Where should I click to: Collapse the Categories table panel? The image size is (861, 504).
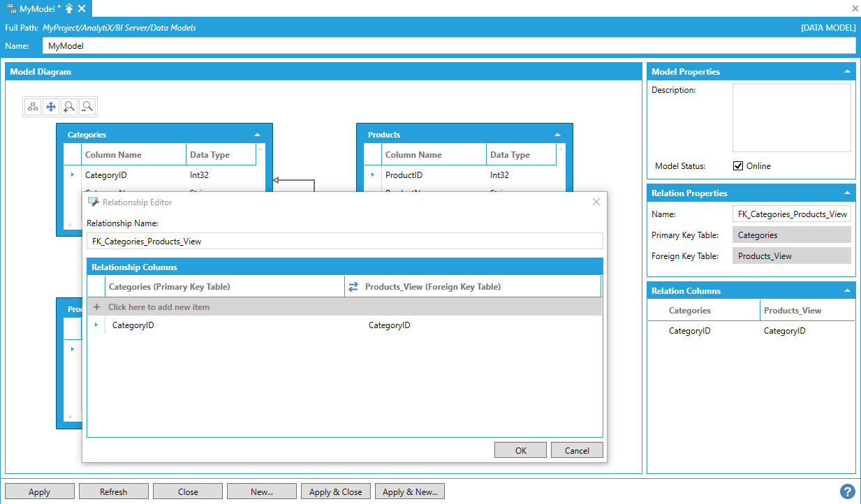(x=257, y=135)
